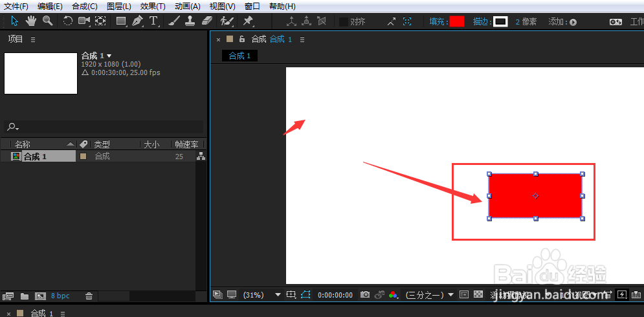Toggle the viewer lock icon

pos(242,39)
